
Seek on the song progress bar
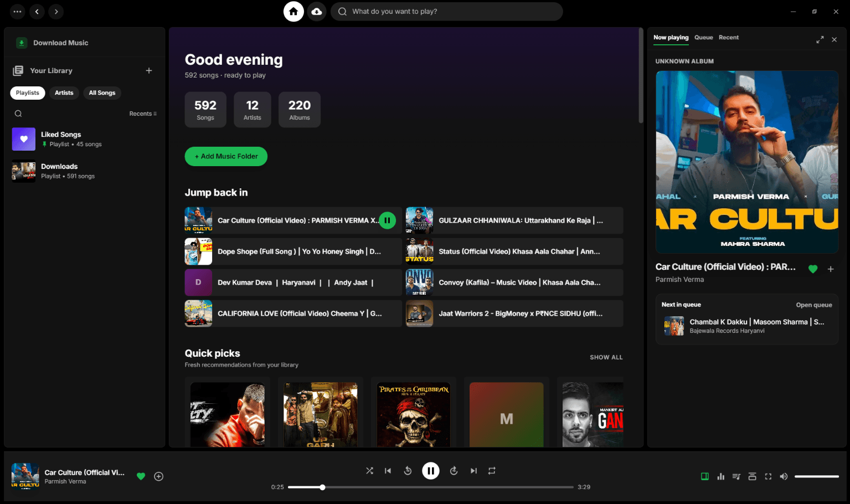[x=431, y=487]
